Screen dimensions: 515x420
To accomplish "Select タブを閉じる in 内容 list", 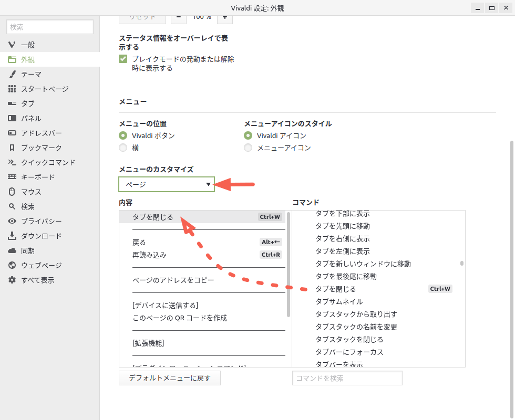I will [202, 217].
